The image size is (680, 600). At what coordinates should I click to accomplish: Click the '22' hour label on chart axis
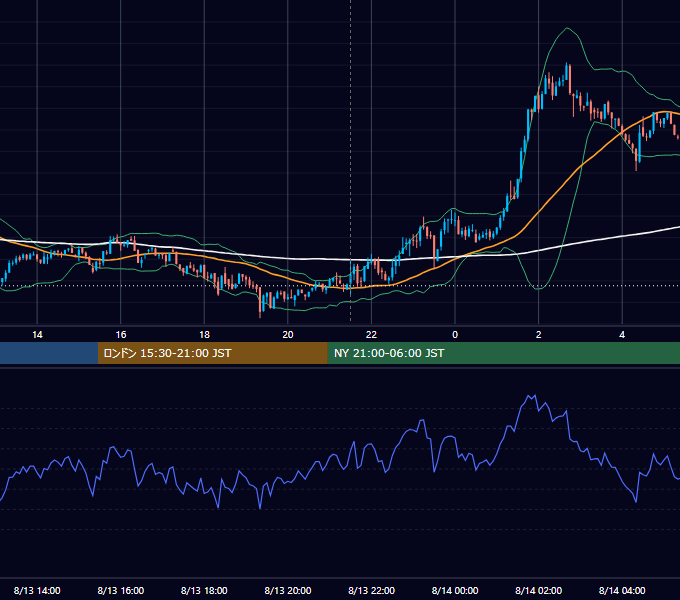click(x=371, y=335)
